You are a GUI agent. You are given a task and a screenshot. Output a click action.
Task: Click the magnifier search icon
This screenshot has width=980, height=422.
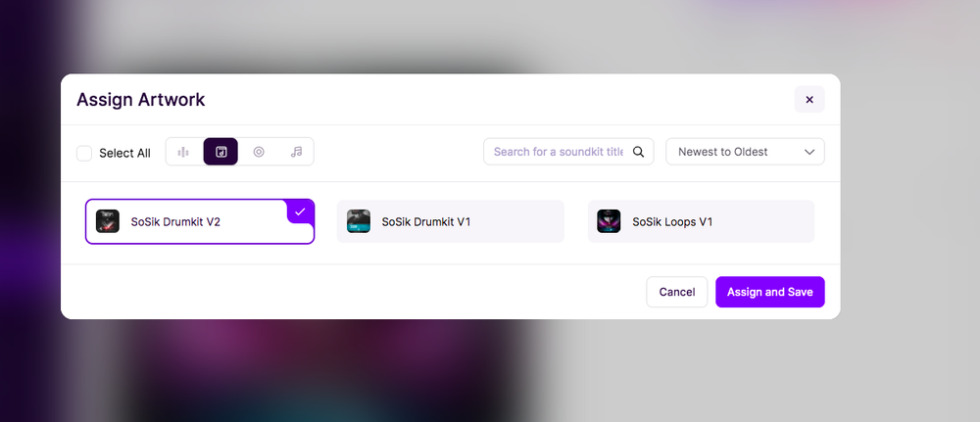638,152
